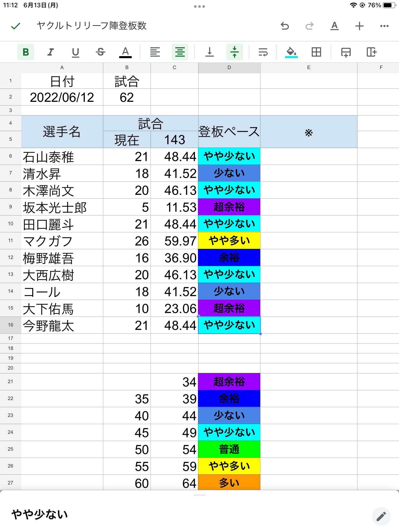
Task: Select row 1 header
Action: click(11, 81)
